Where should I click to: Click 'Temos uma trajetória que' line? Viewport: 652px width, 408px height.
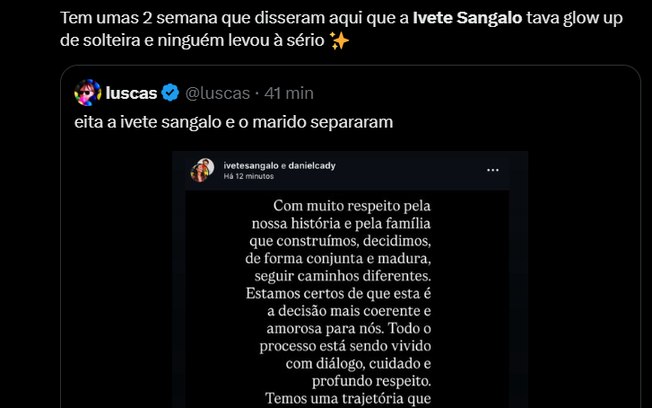click(x=346, y=400)
